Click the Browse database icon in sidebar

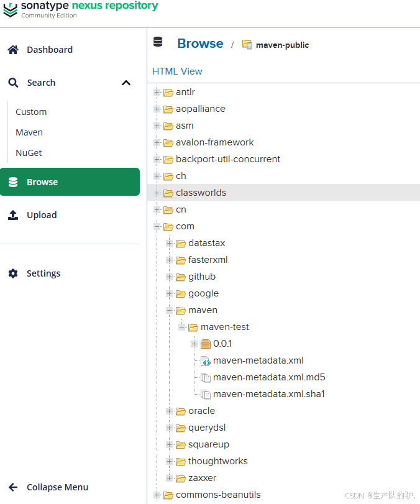pos(13,182)
